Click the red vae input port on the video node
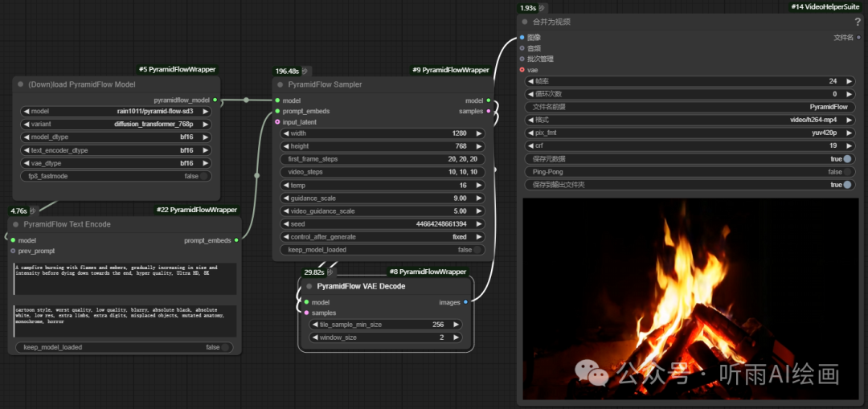The width and height of the screenshot is (868, 409). [x=522, y=70]
